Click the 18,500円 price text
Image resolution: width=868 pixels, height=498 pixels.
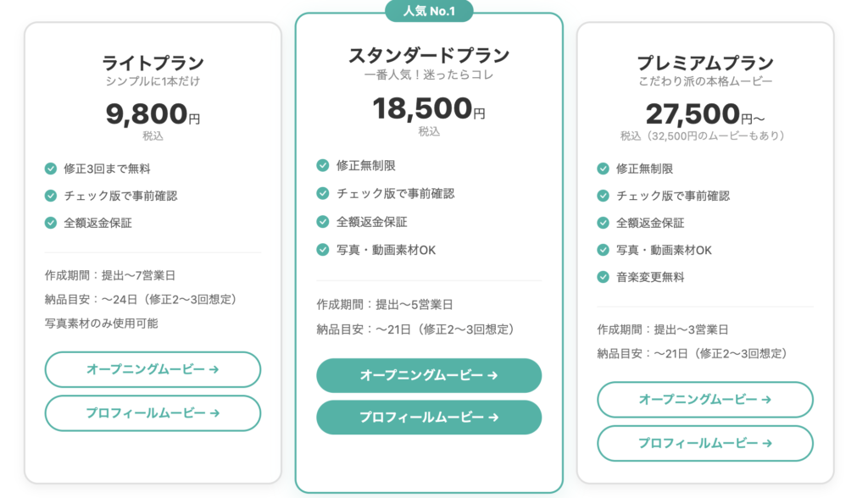tap(429, 109)
